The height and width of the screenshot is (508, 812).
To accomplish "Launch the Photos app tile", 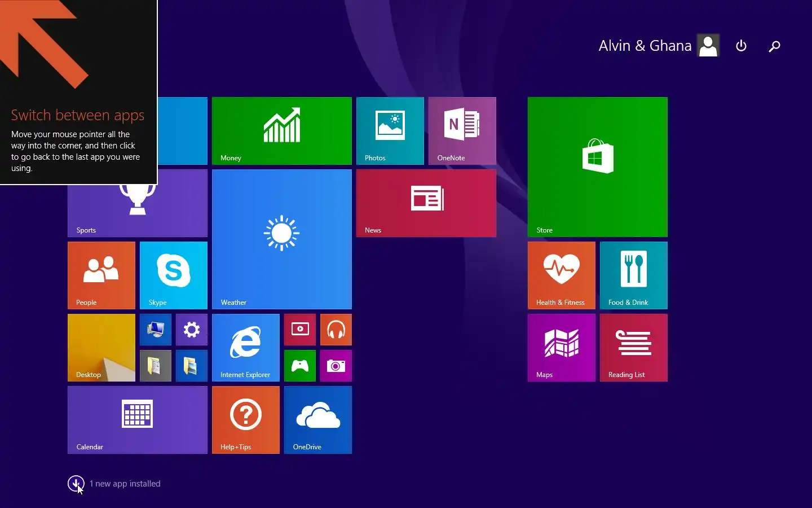I will coord(390,131).
